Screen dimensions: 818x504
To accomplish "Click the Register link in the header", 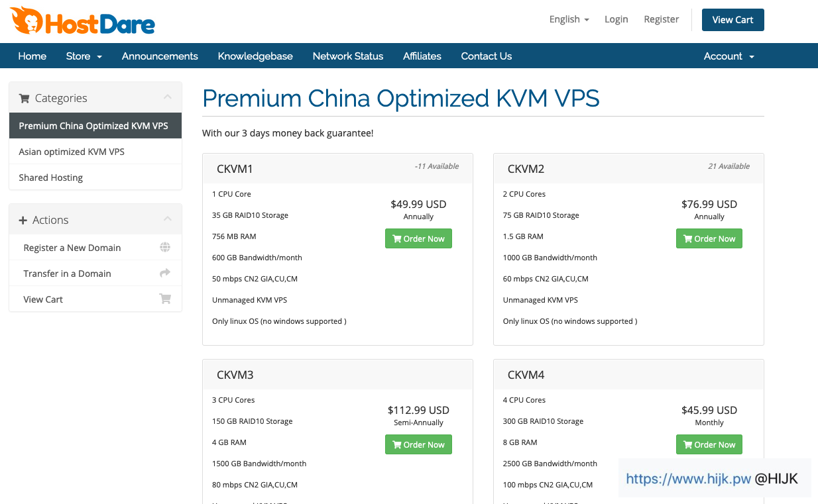I will [661, 19].
